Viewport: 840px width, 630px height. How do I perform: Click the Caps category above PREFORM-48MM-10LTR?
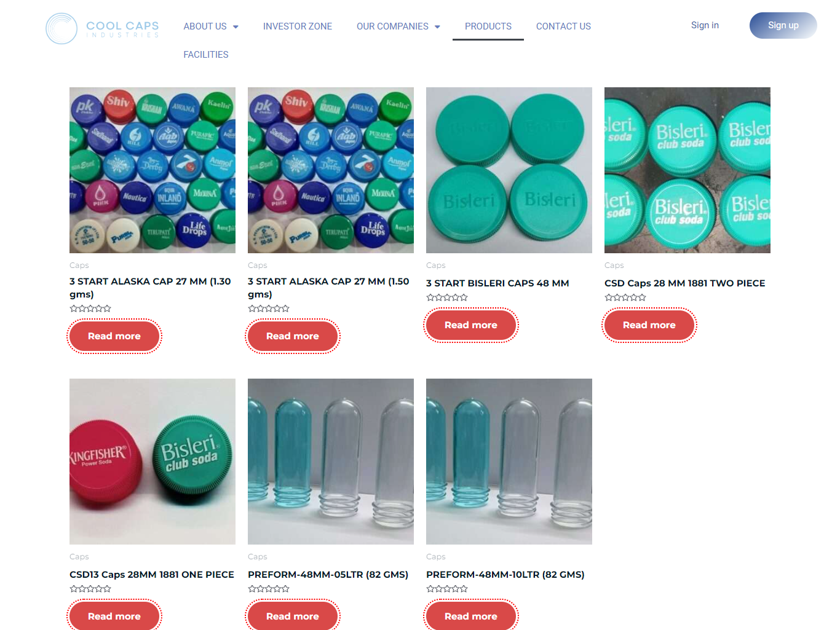(x=436, y=557)
